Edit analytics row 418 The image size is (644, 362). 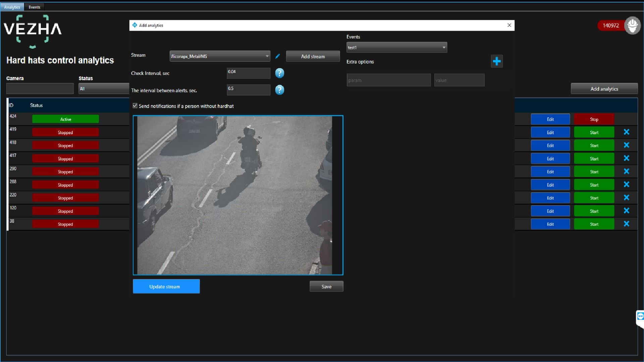click(x=550, y=145)
